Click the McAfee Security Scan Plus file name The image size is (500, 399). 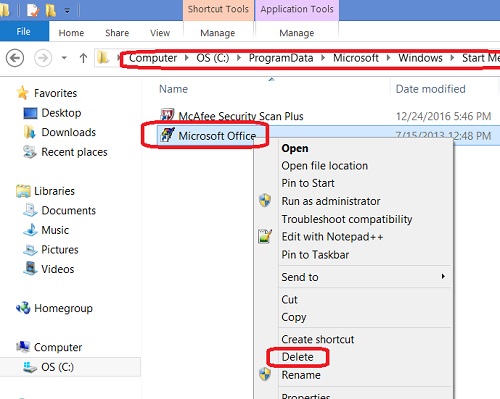click(241, 116)
